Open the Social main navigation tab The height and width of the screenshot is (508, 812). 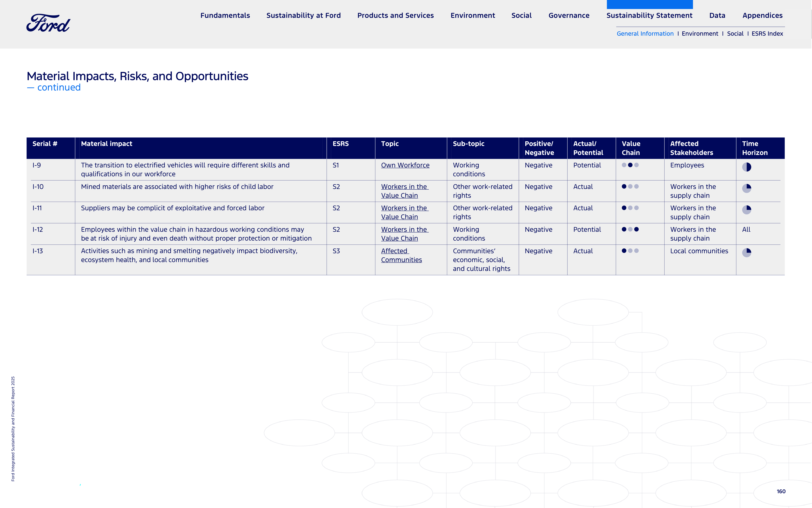tap(521, 15)
